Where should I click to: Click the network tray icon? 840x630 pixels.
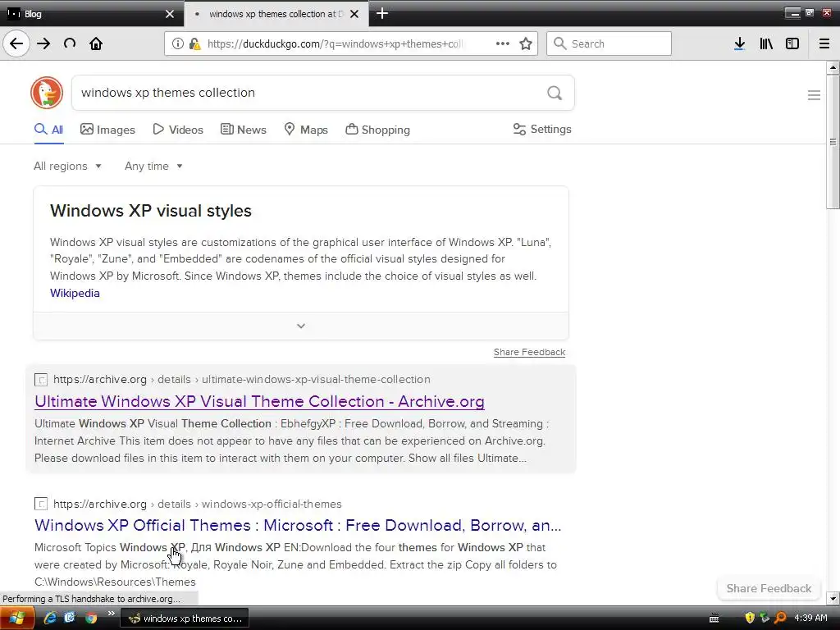(765, 618)
